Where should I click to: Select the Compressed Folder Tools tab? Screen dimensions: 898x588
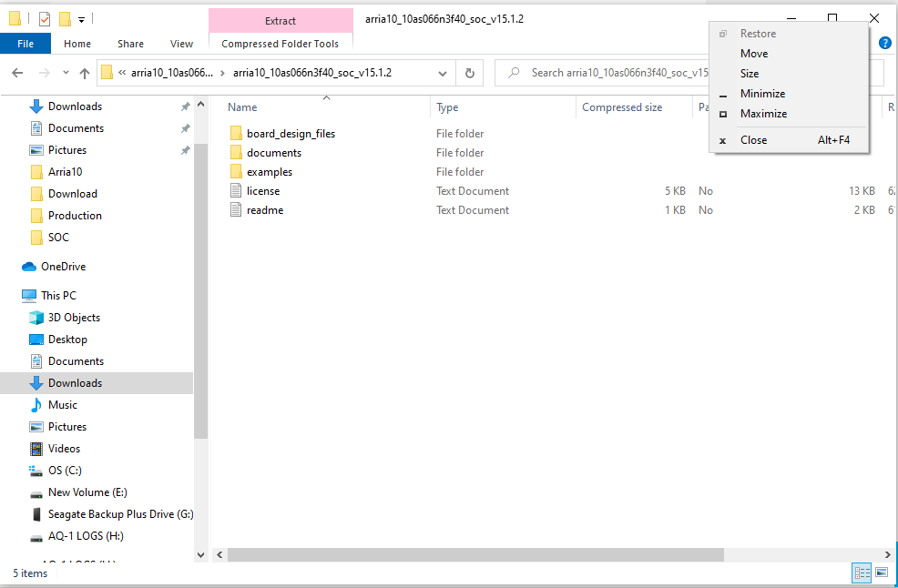pos(280,44)
